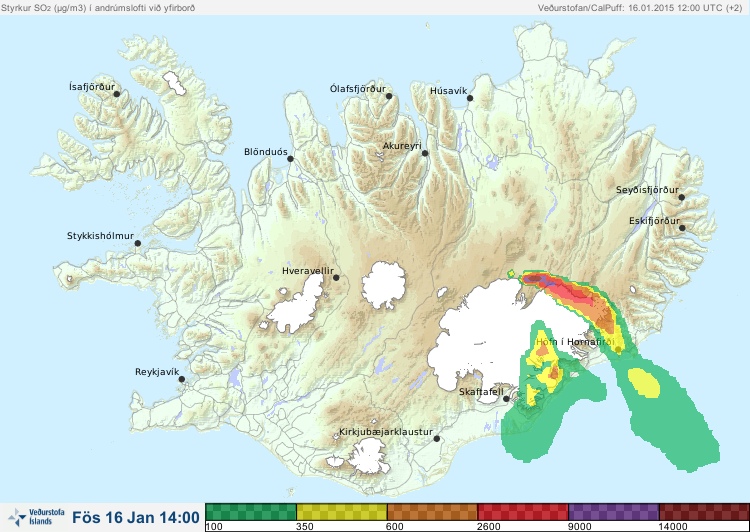
Task: Click the Húsavík label text
Action: 449,90
